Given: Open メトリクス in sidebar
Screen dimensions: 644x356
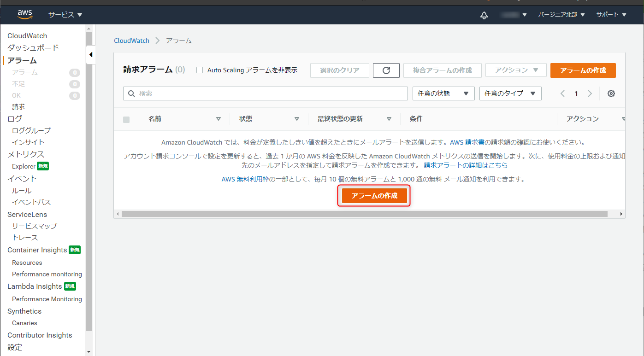Looking at the screenshot, I should click(26, 154).
